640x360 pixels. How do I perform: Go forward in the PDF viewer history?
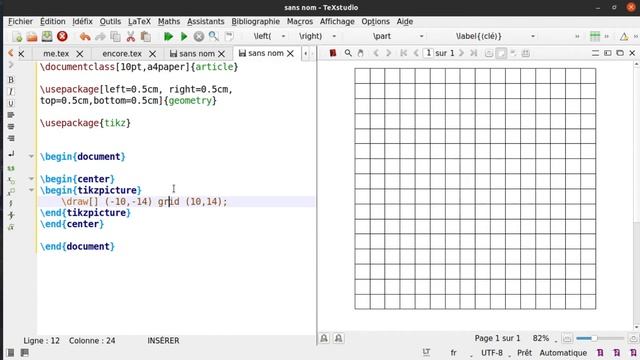[389, 53]
